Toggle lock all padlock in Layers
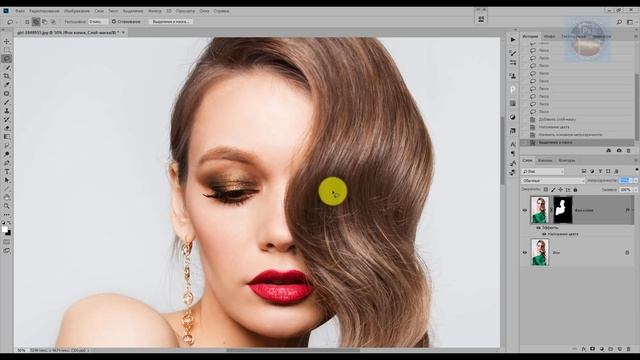This screenshot has width=640, height=360. tap(575, 190)
